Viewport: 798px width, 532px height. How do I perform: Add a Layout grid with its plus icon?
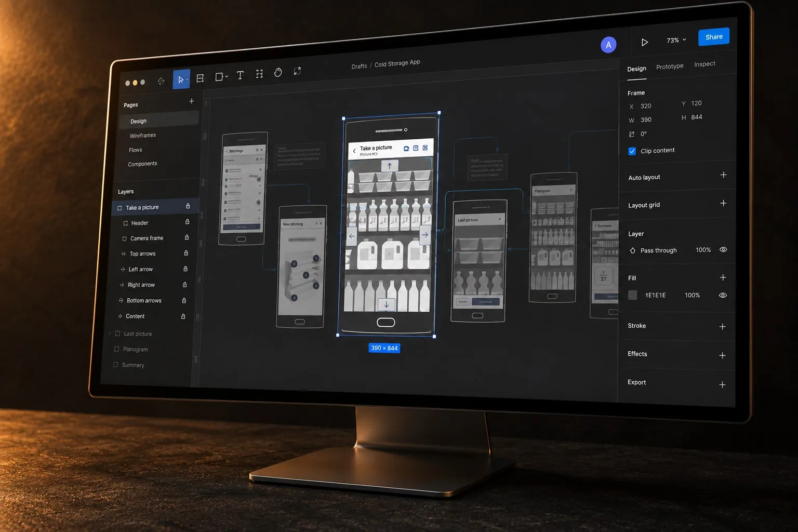point(723,203)
